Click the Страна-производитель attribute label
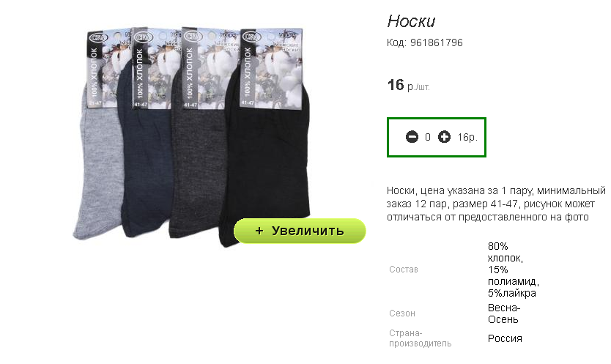611x364 pixels. click(x=420, y=338)
